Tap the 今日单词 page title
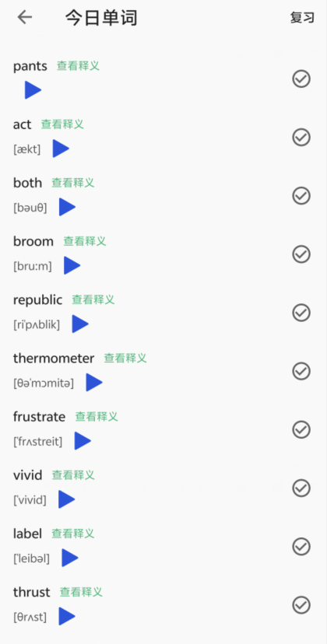The image size is (327, 644). click(x=101, y=18)
